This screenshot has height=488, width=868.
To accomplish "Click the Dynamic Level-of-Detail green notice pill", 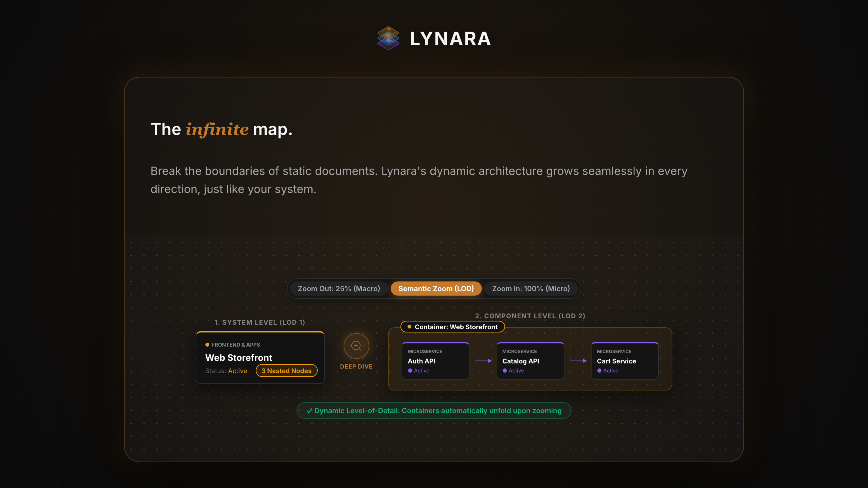I will coord(434,411).
